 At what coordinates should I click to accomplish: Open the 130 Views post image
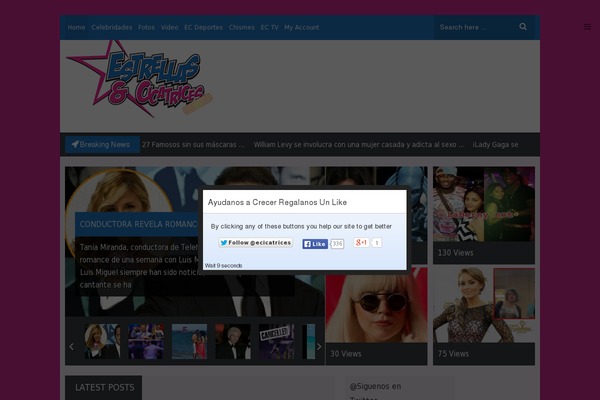484,204
